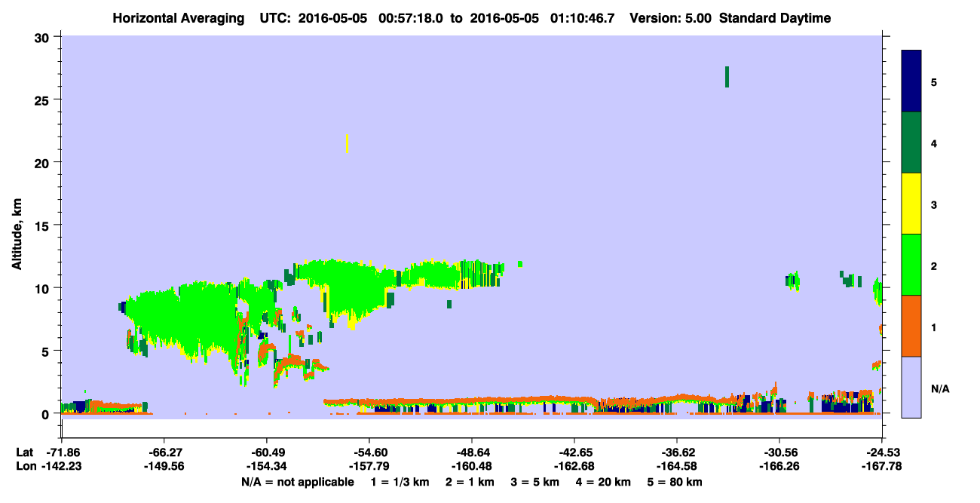980x503 pixels.
Task: Click 'Version: 5.00' in the title
Action: (671, 18)
